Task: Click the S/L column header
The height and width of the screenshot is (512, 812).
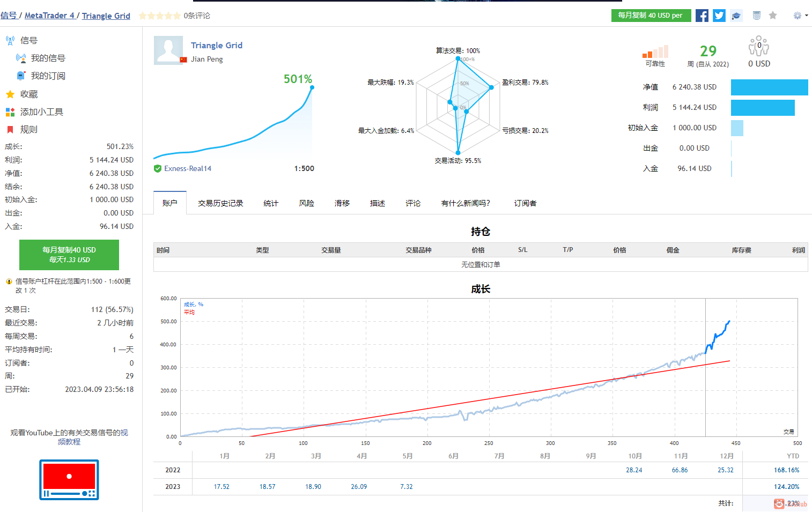Action: (523, 250)
